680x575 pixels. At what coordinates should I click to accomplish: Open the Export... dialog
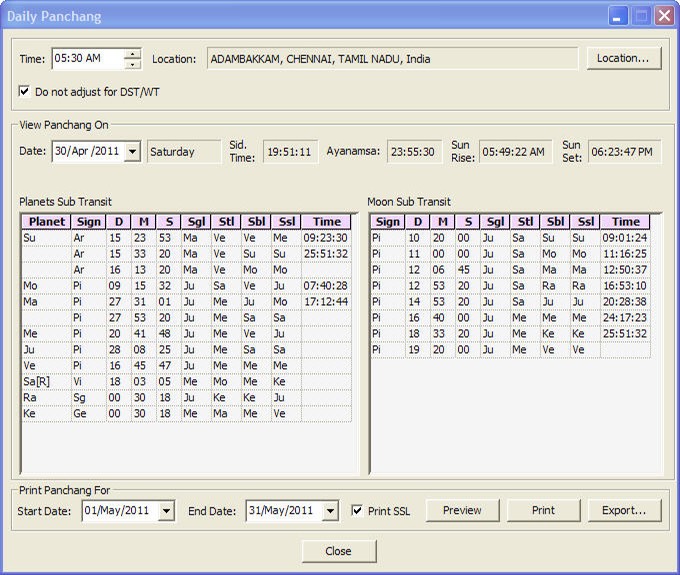coord(624,510)
